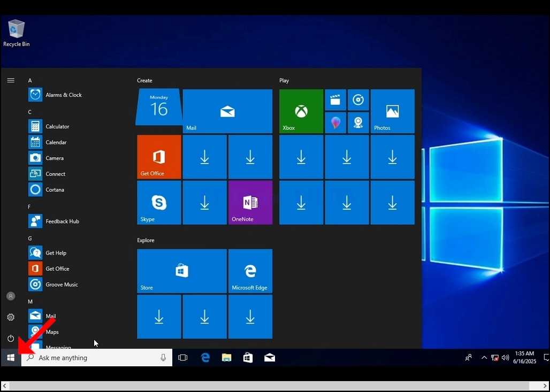This screenshot has height=392, width=550.
Task: Open File Explorer from the taskbar
Action: (227, 358)
